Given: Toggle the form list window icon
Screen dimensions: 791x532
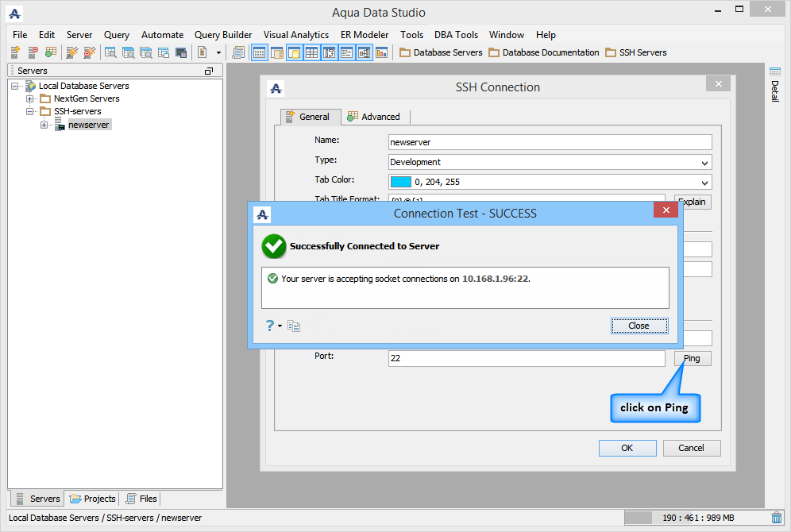Looking at the screenshot, I should pyautogui.click(x=346, y=52).
